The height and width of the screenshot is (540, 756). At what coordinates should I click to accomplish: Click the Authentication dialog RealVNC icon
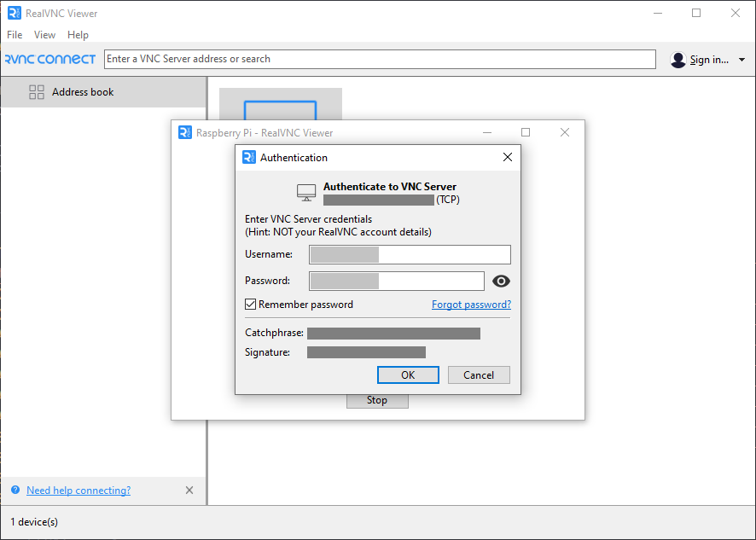pyautogui.click(x=249, y=157)
